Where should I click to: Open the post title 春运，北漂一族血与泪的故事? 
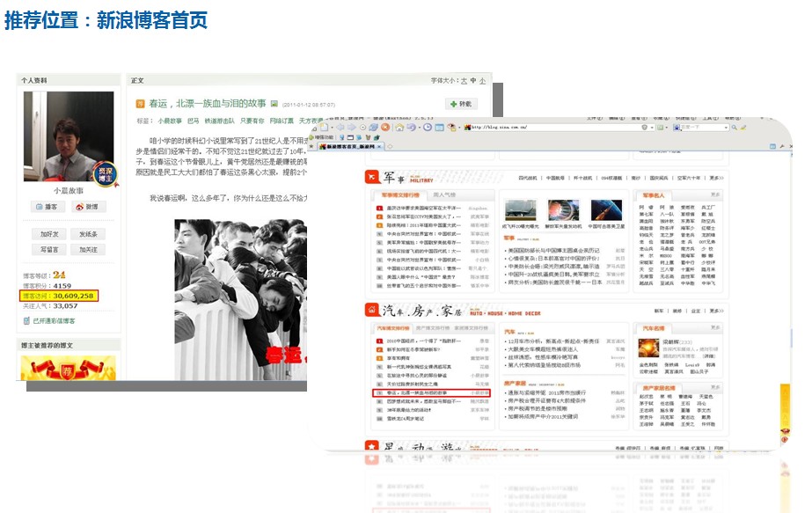(x=208, y=104)
